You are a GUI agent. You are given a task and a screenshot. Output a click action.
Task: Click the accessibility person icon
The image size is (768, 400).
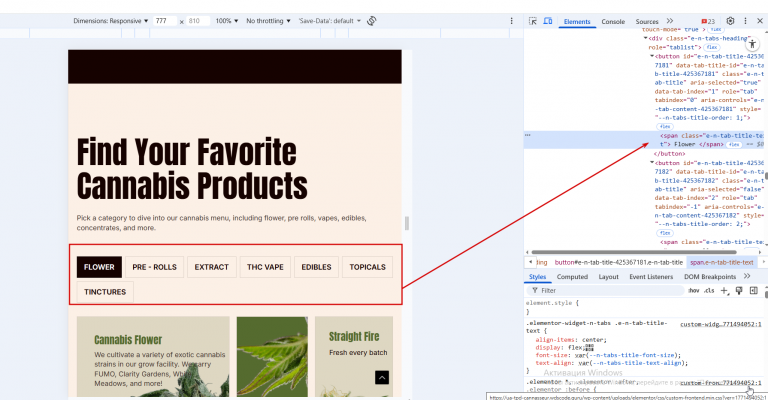[752, 44]
